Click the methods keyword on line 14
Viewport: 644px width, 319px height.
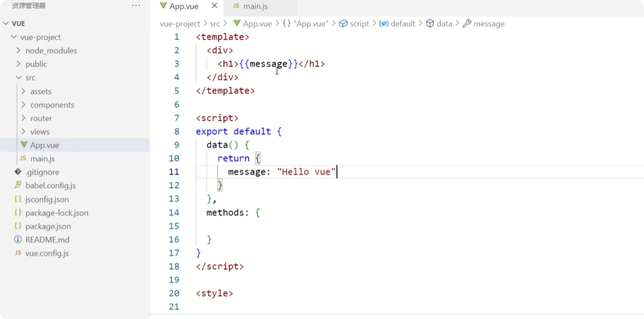(x=225, y=212)
